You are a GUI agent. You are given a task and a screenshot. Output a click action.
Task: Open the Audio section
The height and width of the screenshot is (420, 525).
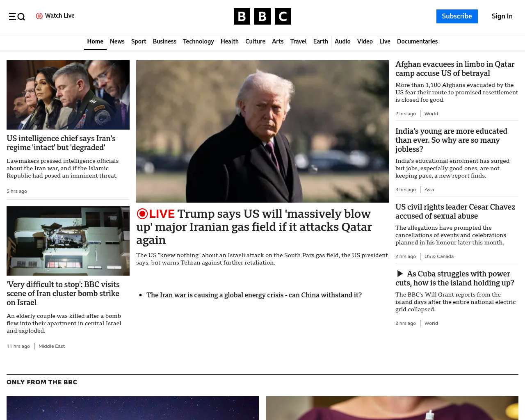(342, 41)
